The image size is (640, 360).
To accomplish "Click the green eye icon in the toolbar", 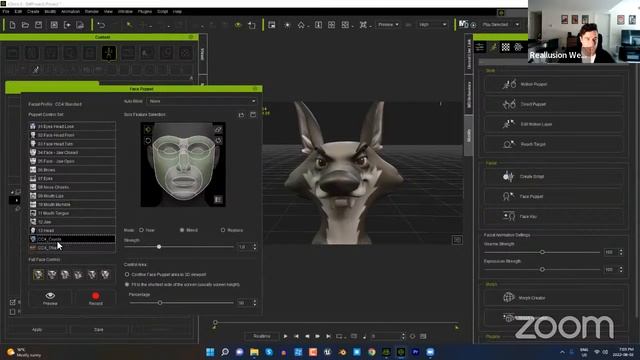I will point(238,25).
